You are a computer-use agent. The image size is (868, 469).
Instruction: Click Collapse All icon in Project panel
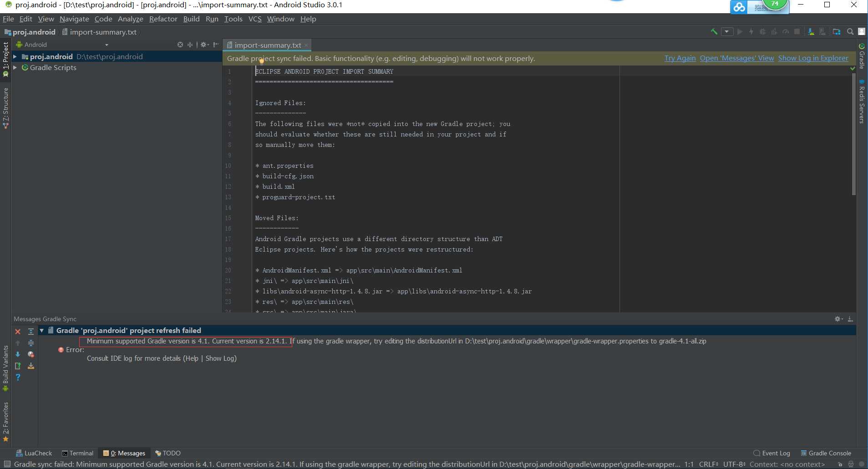190,45
